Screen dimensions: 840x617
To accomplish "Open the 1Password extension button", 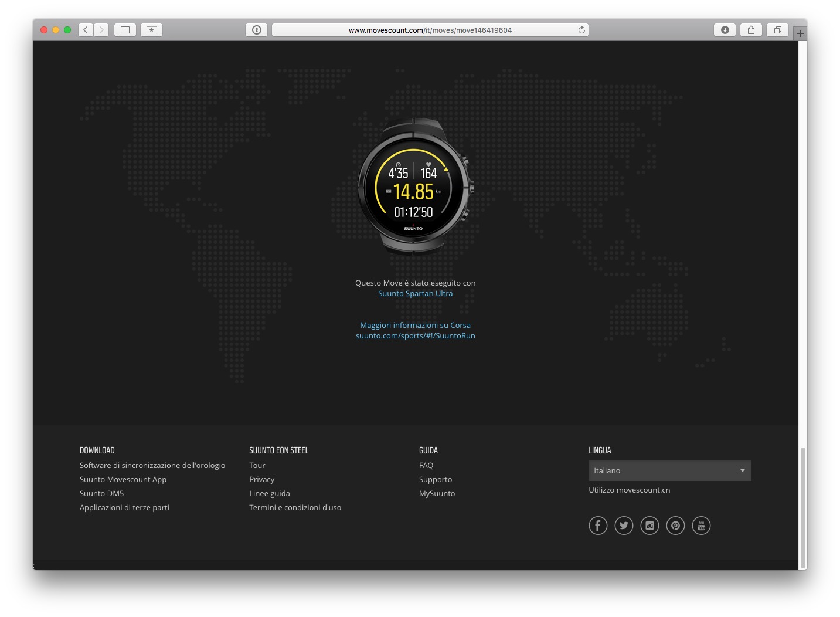I will coord(257,30).
